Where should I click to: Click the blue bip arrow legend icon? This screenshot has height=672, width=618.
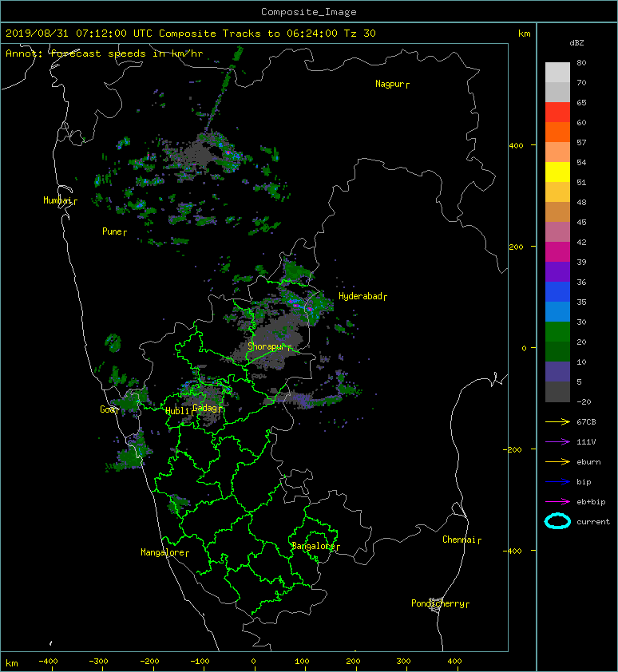point(557,482)
